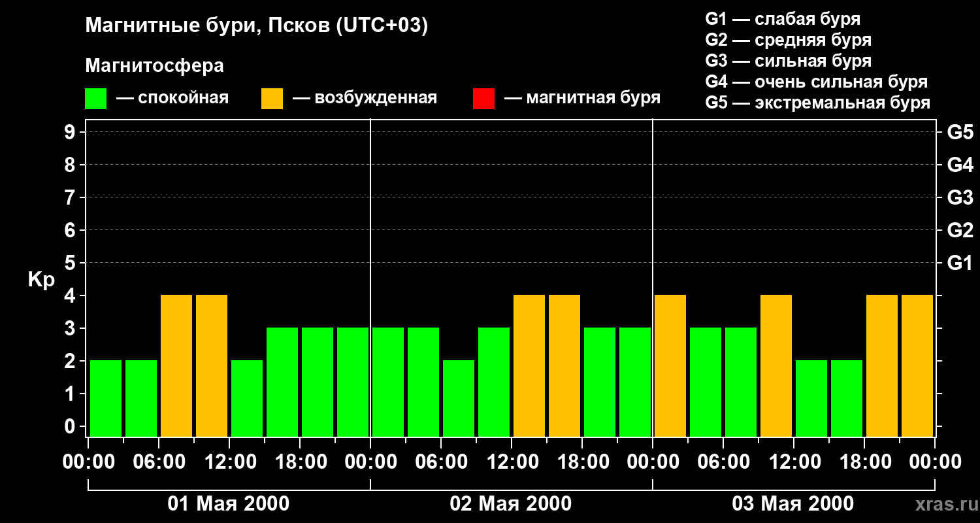Click the orange 'возбужденная' legend swatch
The height and width of the screenshot is (523, 980).
272,99
